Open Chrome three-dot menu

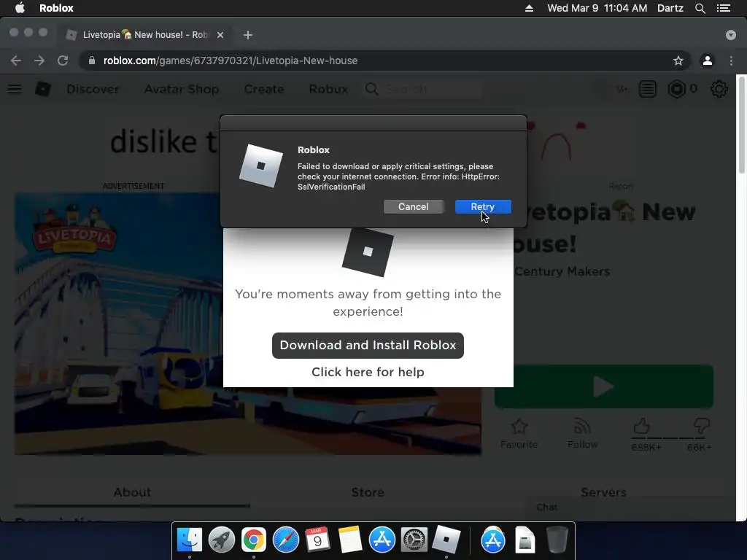coord(731,61)
